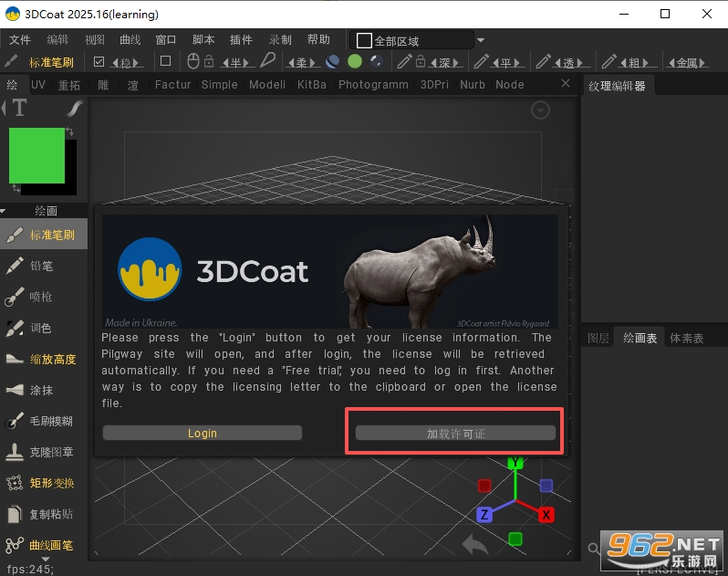The height and width of the screenshot is (576, 728).
Task: Close the workspace tabs bar X
Action: pos(566,84)
